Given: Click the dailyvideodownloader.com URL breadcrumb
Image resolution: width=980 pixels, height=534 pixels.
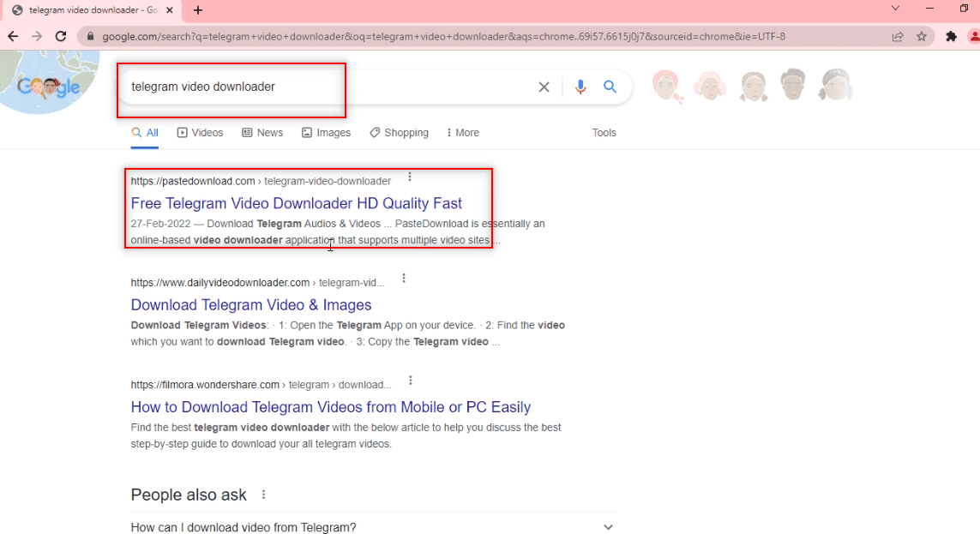Looking at the screenshot, I should [257, 283].
